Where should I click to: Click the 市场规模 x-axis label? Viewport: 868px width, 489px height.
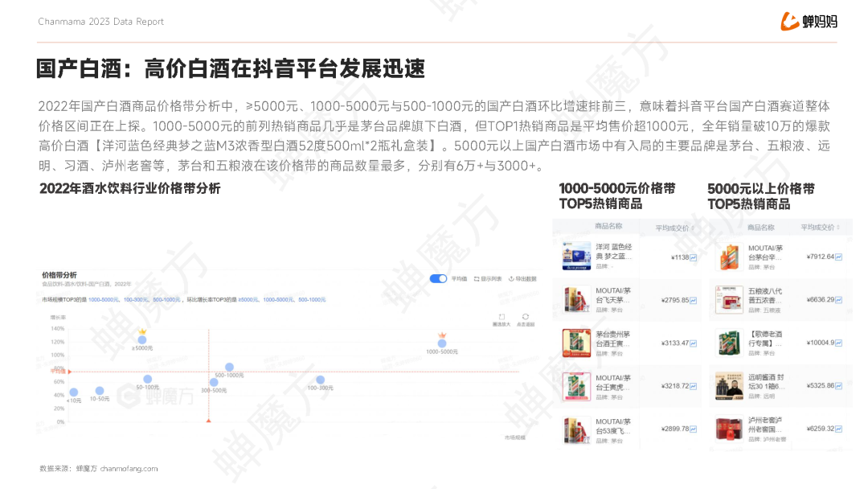click(515, 438)
